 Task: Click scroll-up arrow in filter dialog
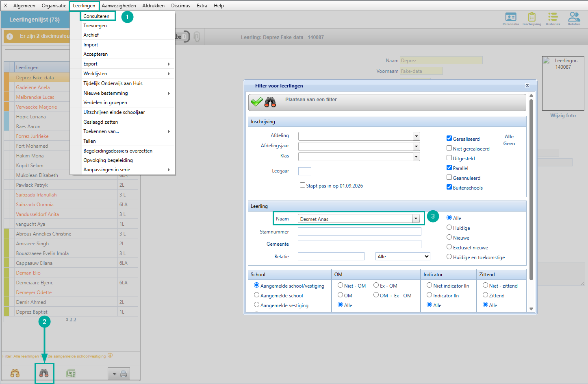click(x=531, y=95)
